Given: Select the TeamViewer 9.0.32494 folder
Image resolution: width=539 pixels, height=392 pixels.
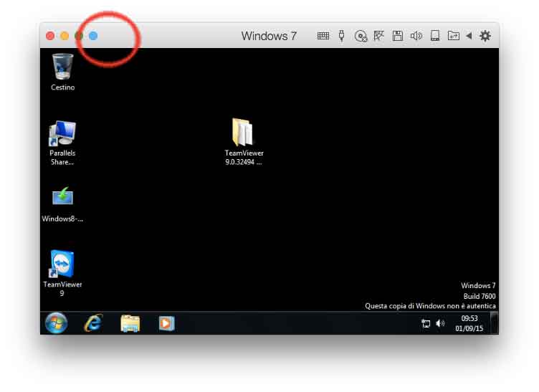Looking at the screenshot, I should point(244,142).
